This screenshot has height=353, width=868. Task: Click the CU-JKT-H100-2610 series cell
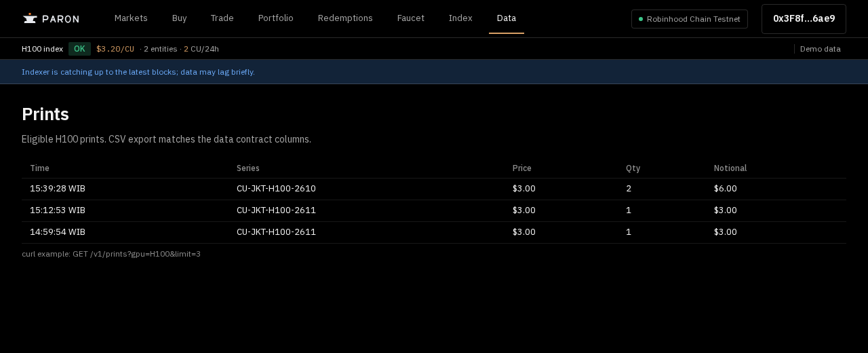tap(276, 189)
